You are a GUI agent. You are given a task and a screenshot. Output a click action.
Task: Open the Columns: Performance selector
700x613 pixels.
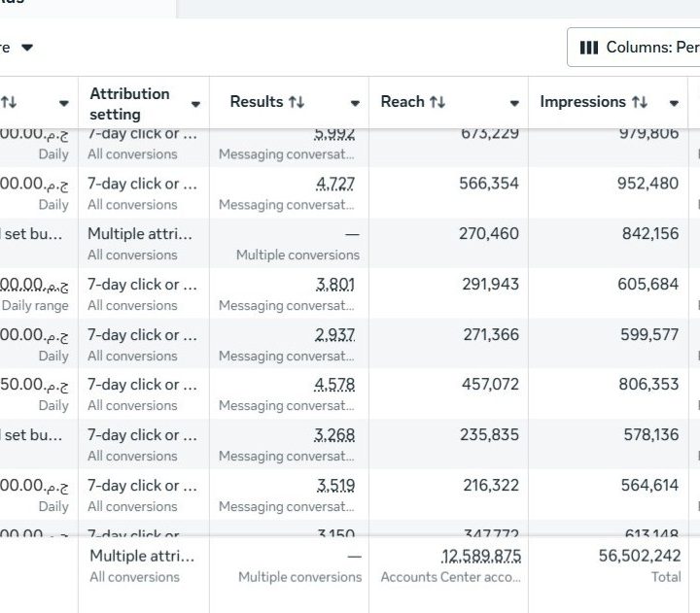click(x=637, y=48)
